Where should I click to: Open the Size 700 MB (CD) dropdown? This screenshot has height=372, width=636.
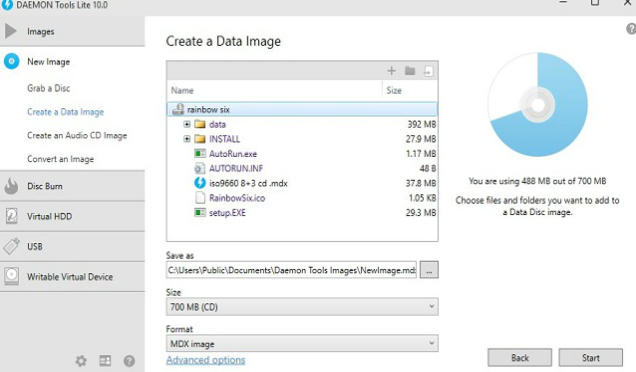(x=302, y=307)
